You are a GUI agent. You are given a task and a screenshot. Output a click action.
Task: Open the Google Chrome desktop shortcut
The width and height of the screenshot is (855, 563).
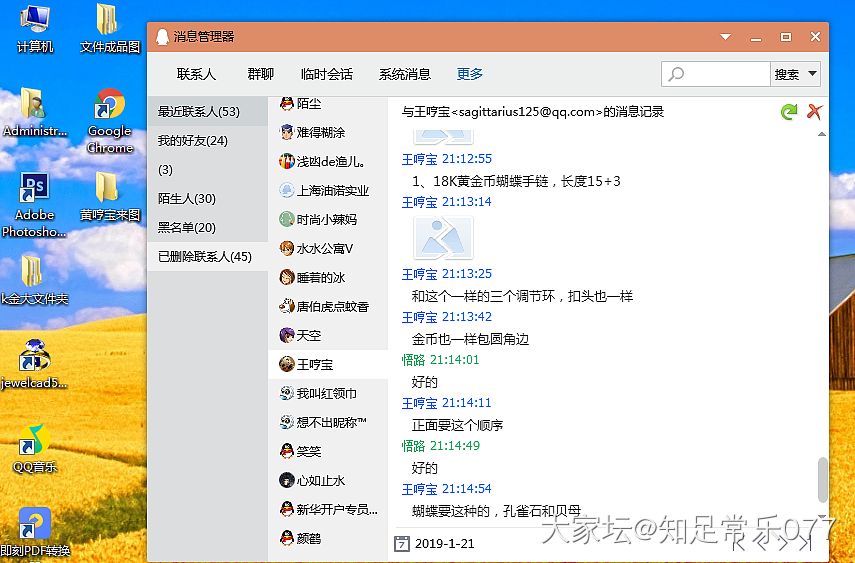click(109, 120)
